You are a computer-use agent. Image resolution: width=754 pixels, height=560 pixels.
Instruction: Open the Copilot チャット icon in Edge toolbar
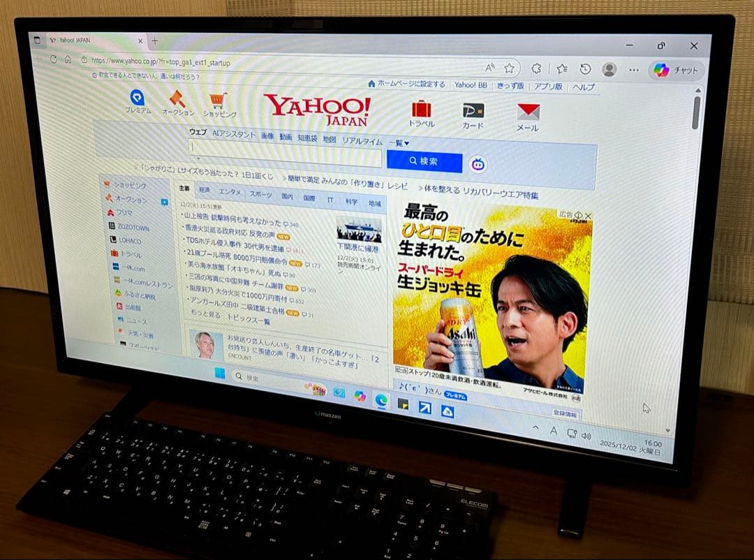(662, 70)
